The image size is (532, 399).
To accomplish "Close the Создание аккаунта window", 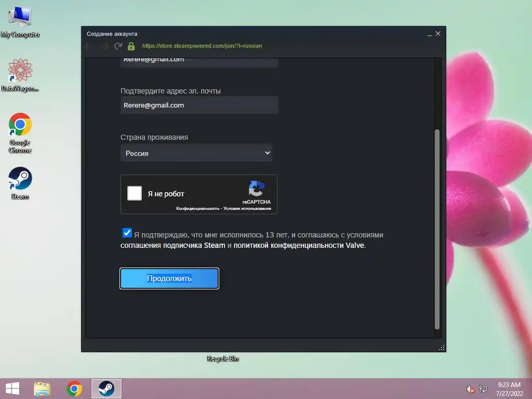I will 438,34.
